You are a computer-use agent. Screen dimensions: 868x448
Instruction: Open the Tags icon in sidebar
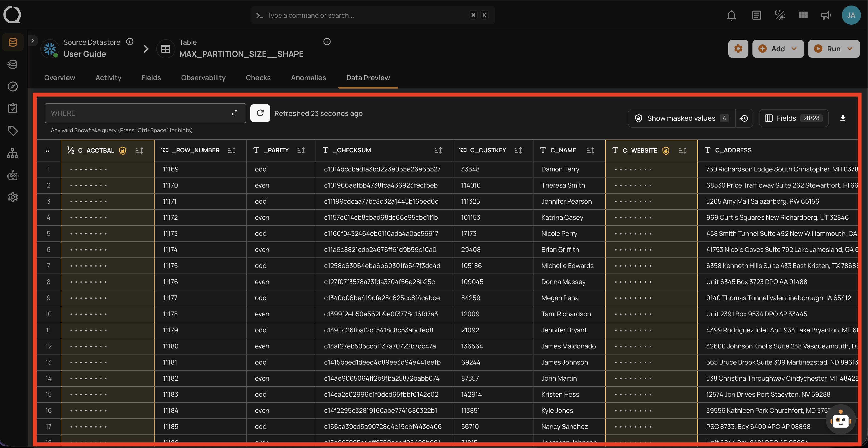tap(13, 130)
